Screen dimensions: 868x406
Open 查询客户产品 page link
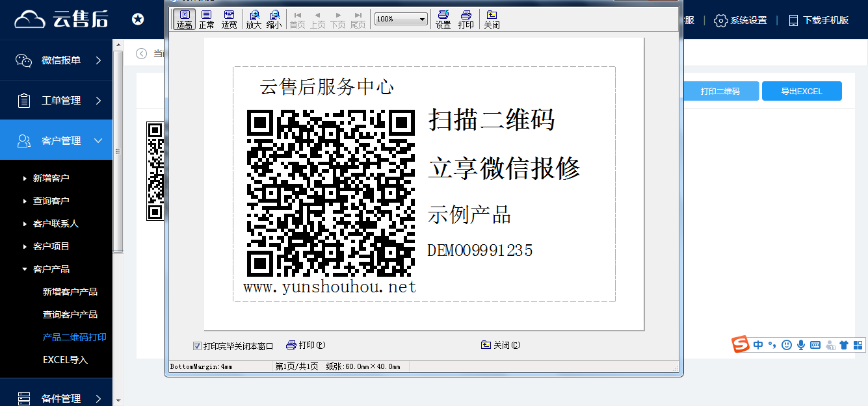70,314
